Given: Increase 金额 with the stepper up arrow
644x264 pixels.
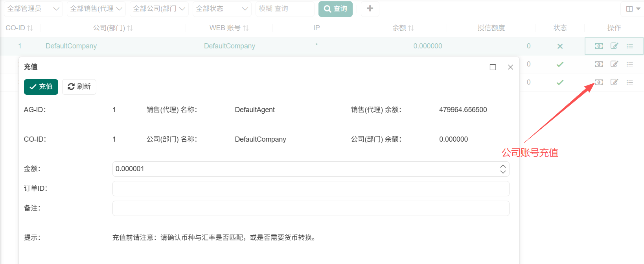Looking at the screenshot, I should click(x=503, y=166).
